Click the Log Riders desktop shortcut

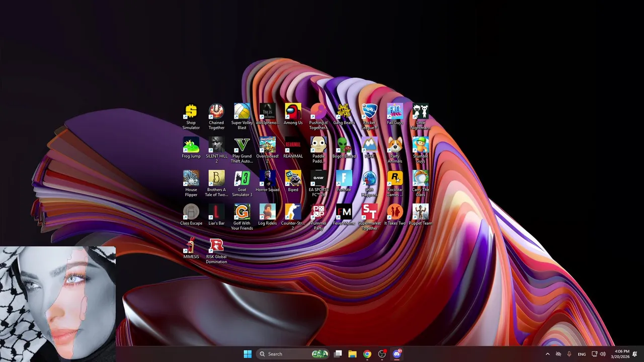pos(267,215)
